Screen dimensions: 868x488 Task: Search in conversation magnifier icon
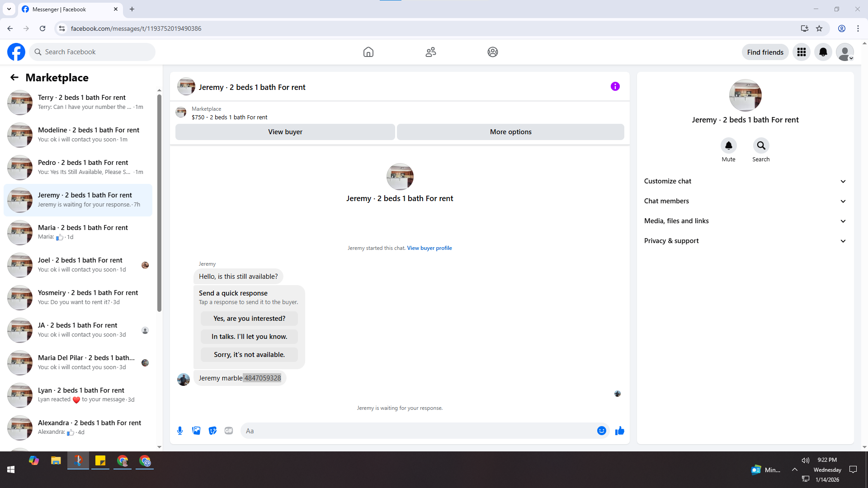click(x=761, y=145)
